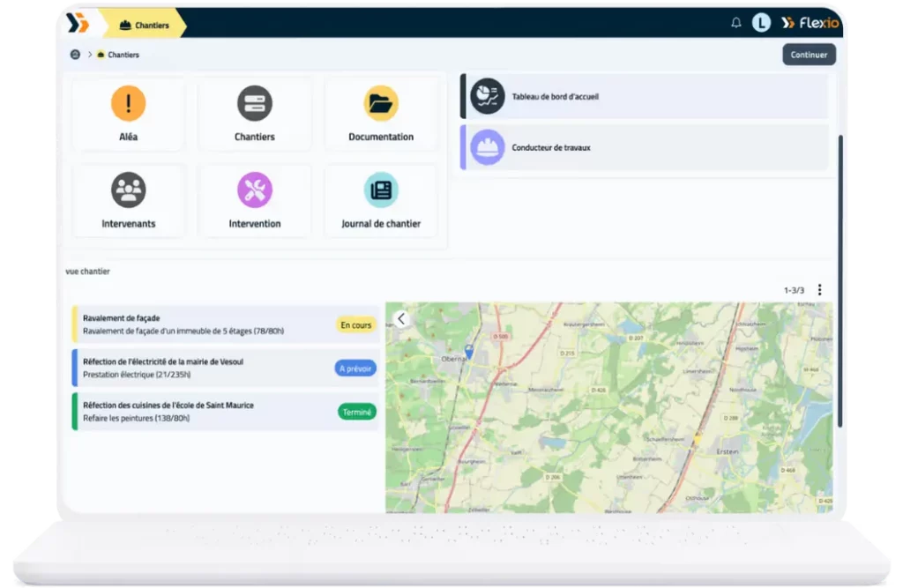This screenshot has height=588, width=903.
Task: Open the Intervenants people icon
Action: pyautogui.click(x=128, y=190)
